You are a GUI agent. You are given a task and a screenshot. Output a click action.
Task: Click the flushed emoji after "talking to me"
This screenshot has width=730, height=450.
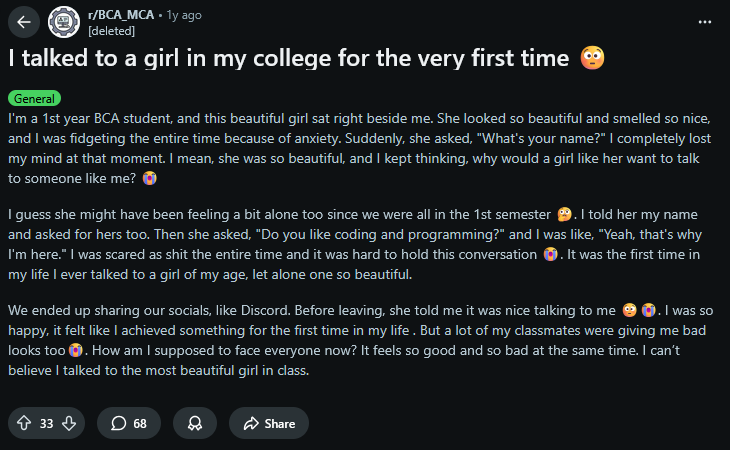[630, 312]
